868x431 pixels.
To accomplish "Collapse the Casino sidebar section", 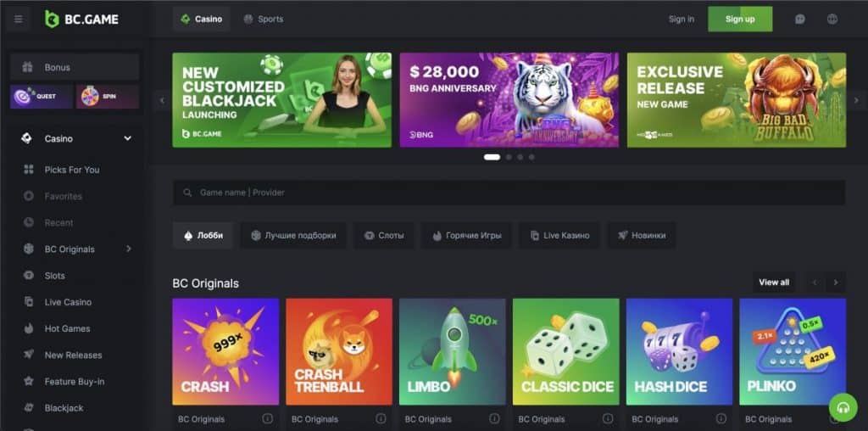I will (128, 138).
